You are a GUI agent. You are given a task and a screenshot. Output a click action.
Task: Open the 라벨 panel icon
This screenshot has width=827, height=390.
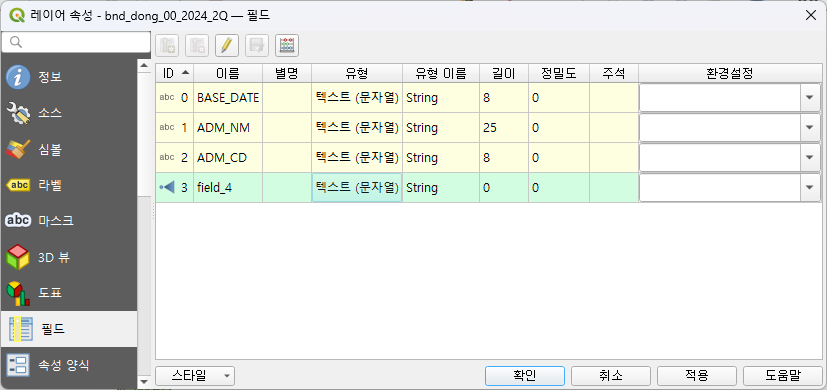coord(18,185)
